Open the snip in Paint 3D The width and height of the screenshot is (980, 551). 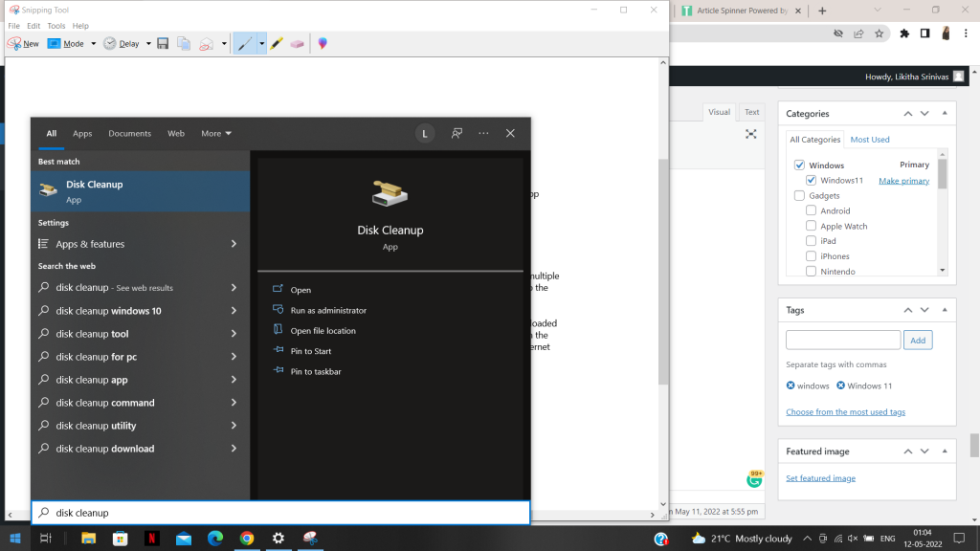323,43
